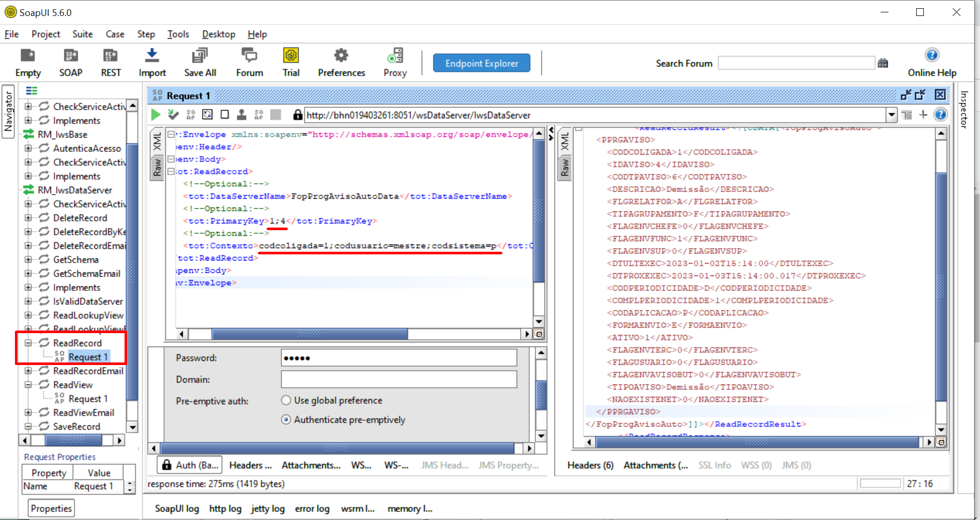980x520 pixels.
Task: Collapse the tot:ReadRecord XML element fold
Action: 171,171
